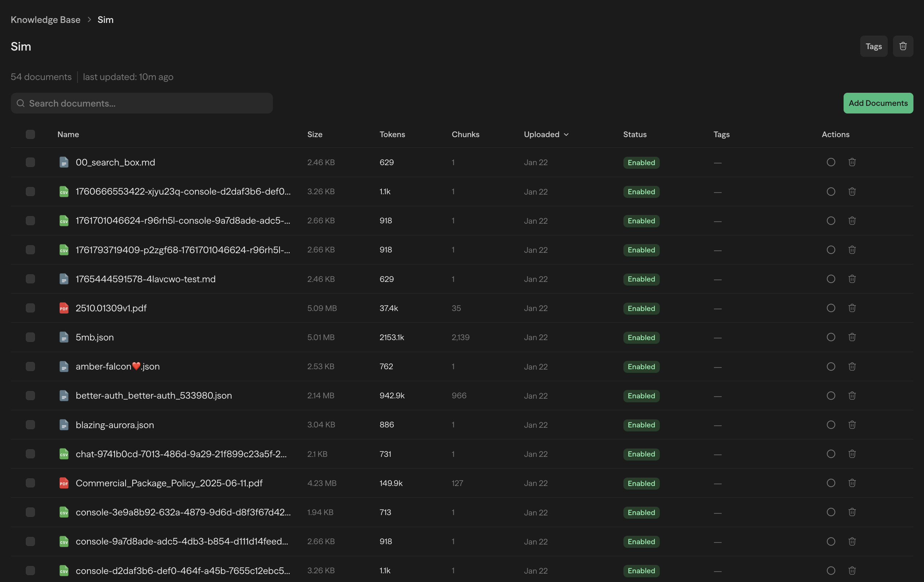The width and height of the screenshot is (924, 582).
Task: Delete Commercial_Package_Policy_2025-06-11.pdf with its trash icon
Action: click(852, 483)
